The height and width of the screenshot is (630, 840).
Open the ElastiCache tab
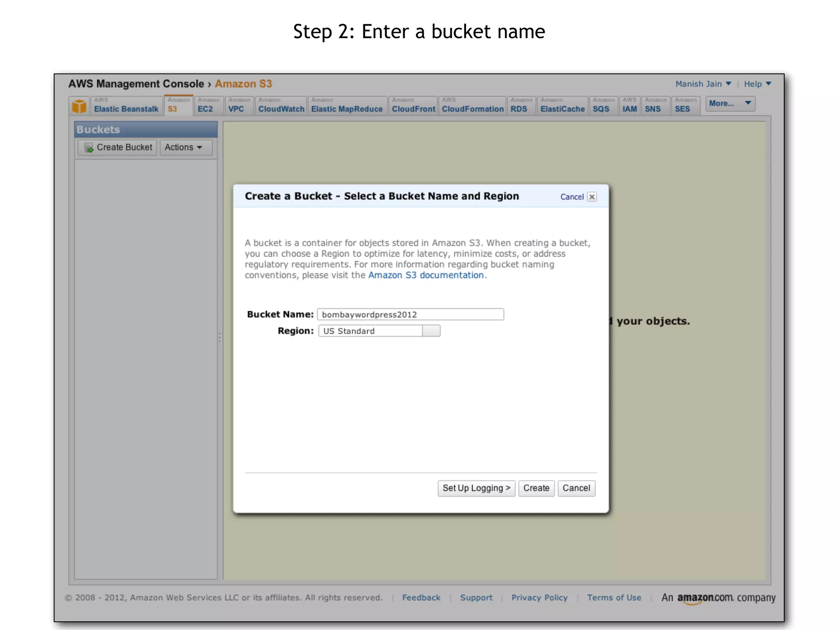pyautogui.click(x=562, y=106)
